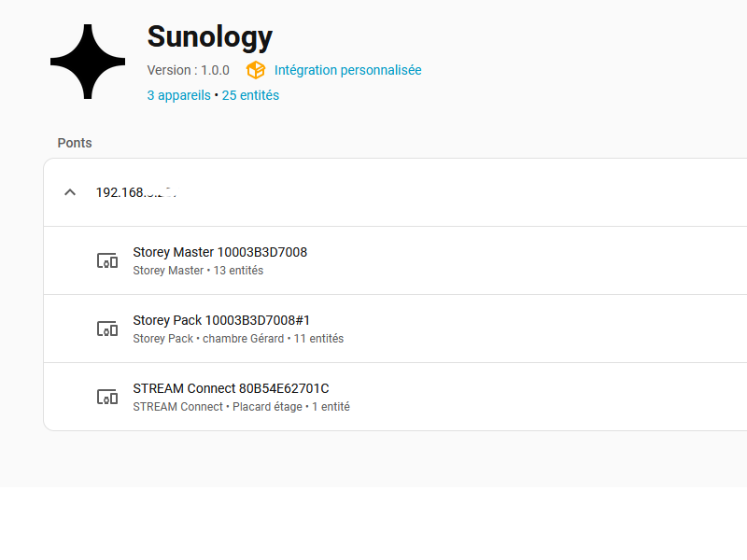Click the Sunology black star logo

click(88, 62)
